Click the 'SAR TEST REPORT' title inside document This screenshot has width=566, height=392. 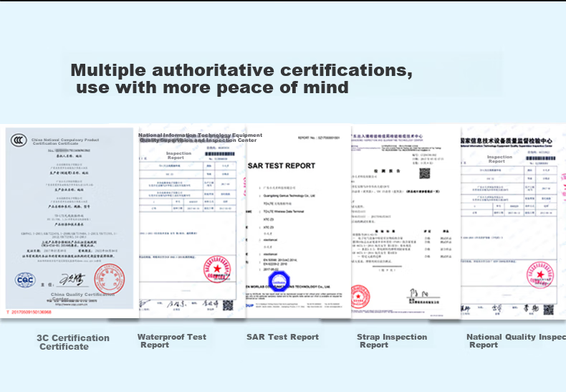282,166
